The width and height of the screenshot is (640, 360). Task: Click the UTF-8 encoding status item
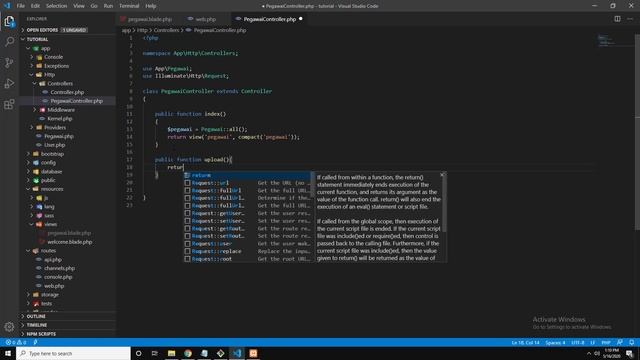point(577,342)
